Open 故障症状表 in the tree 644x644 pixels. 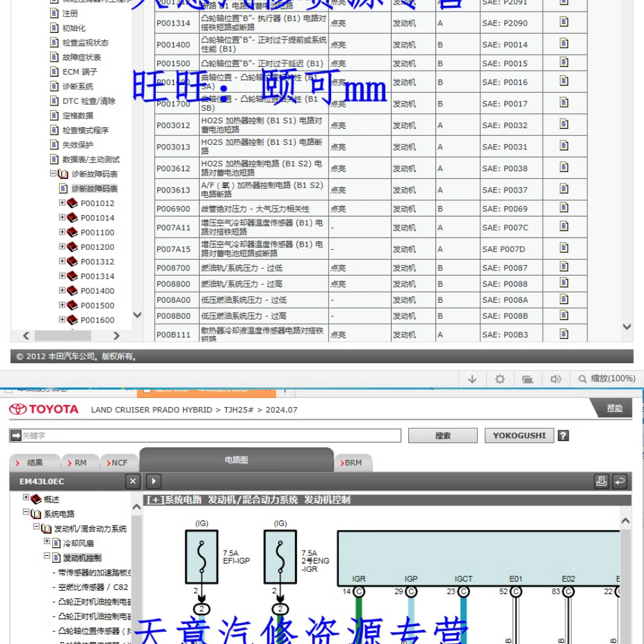click(x=81, y=57)
